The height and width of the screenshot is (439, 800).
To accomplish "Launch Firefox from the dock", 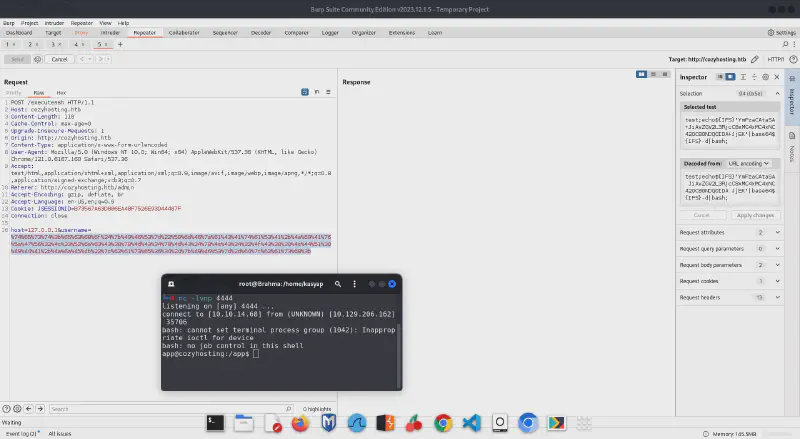I will click(299, 424).
